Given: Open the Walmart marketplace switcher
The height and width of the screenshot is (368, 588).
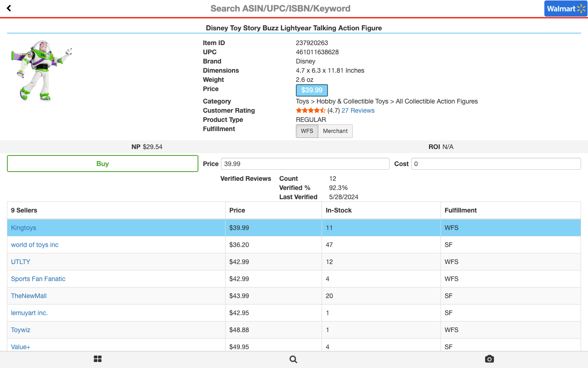Looking at the screenshot, I should (565, 9).
